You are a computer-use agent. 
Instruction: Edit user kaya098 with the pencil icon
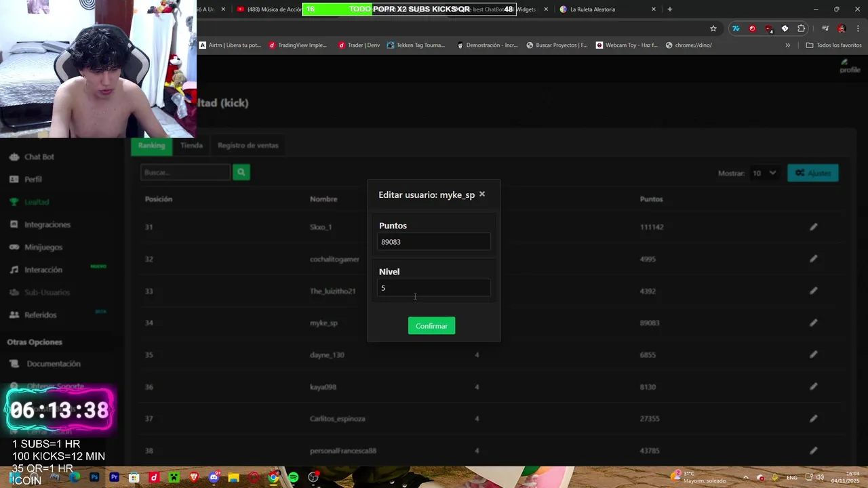(x=814, y=386)
